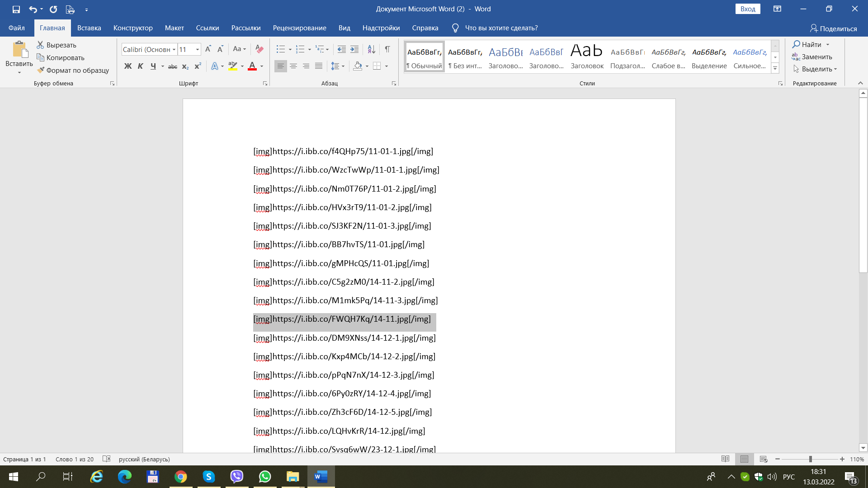Image resolution: width=868 pixels, height=488 pixels.
Task: Click the Save floppy disk icon
Action: tap(16, 9)
